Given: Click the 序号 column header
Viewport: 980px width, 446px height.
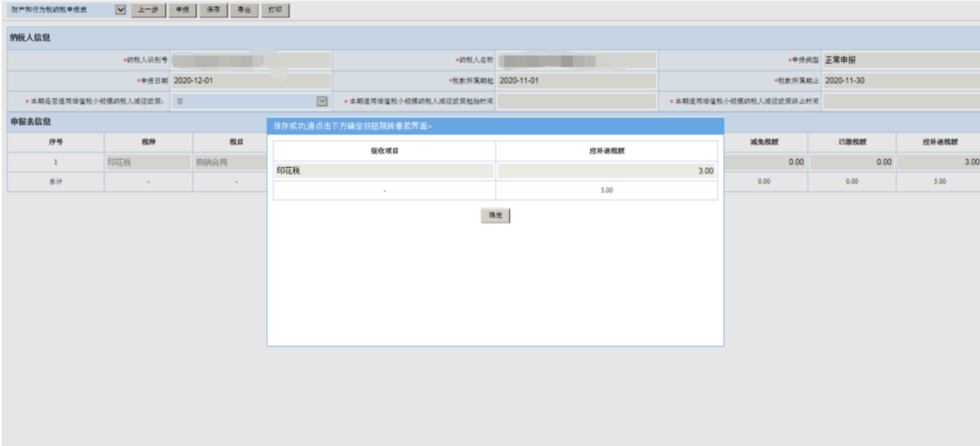Looking at the screenshot, I should click(x=55, y=142).
